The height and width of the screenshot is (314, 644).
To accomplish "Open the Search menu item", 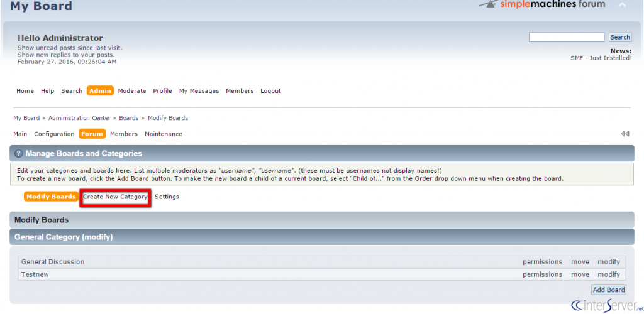I will tap(72, 91).
